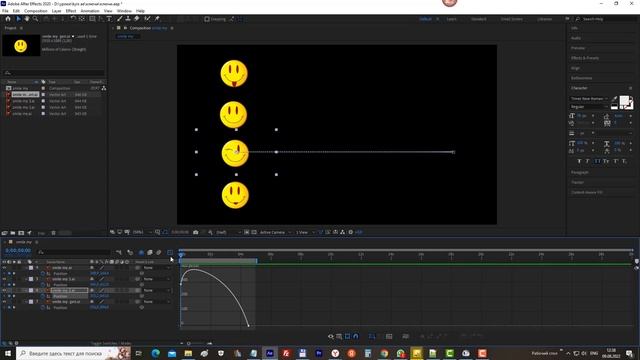Open the Active Camera dropdown
The width and height of the screenshot is (640, 360).
click(276, 232)
